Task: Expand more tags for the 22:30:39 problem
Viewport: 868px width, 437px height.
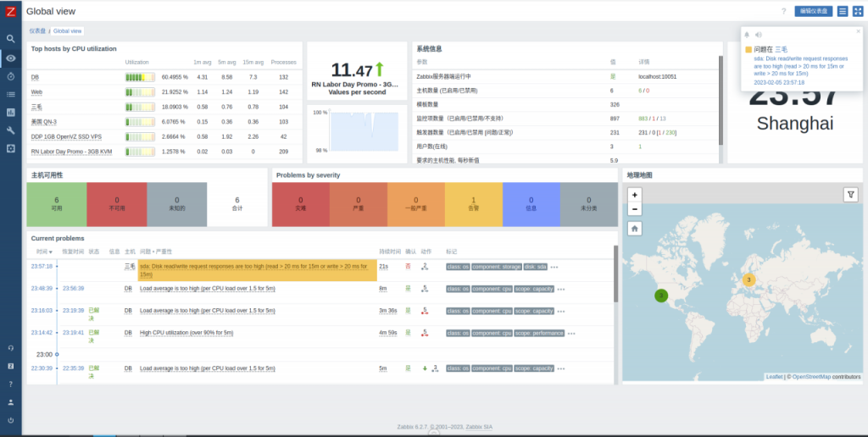Action: click(561, 369)
